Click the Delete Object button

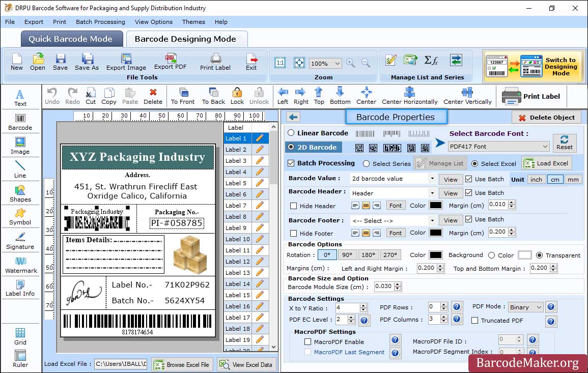click(546, 118)
